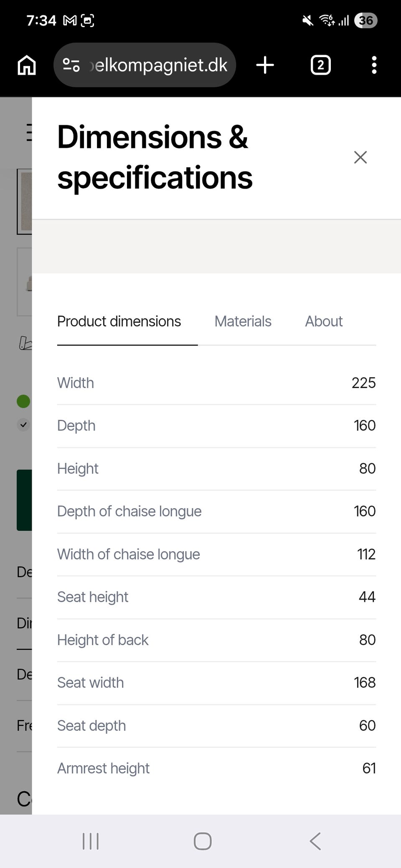Image resolution: width=401 pixels, height=868 pixels.
Task: Tap the battery indicator showing 36
Action: [x=365, y=20]
